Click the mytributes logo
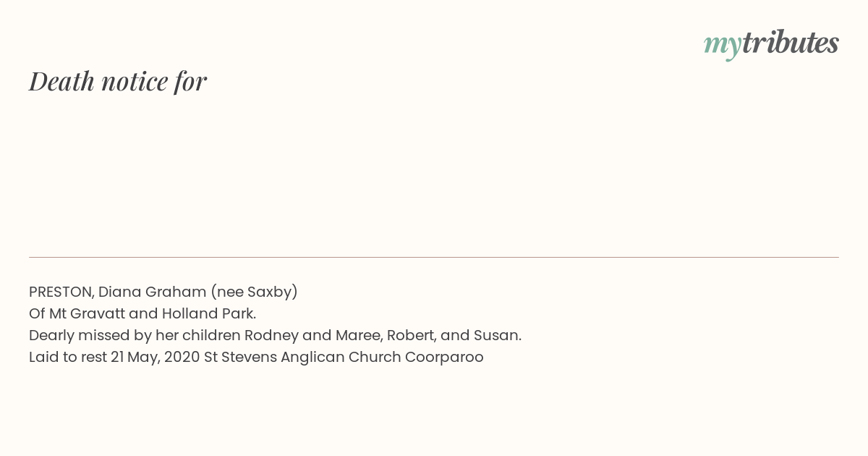This screenshot has width=868, height=456. [771, 43]
